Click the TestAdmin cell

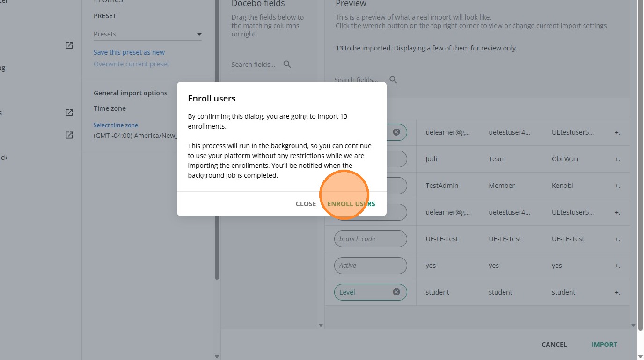442,186
